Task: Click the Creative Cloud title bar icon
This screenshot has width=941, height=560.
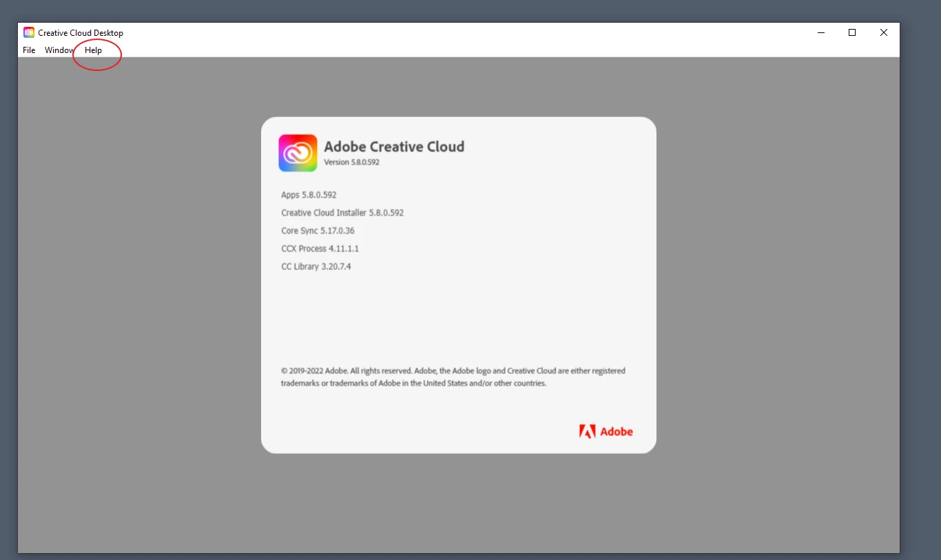Action: point(29,32)
